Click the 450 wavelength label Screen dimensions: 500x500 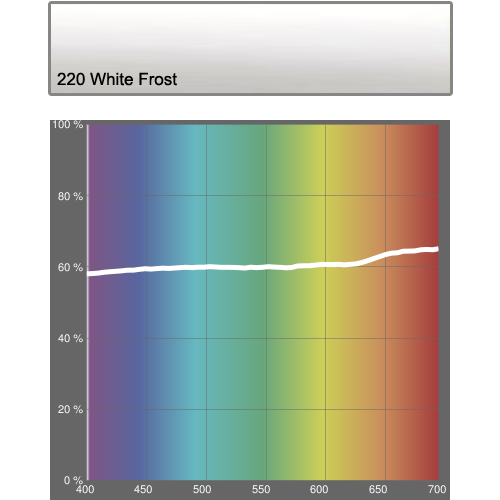pos(143,489)
